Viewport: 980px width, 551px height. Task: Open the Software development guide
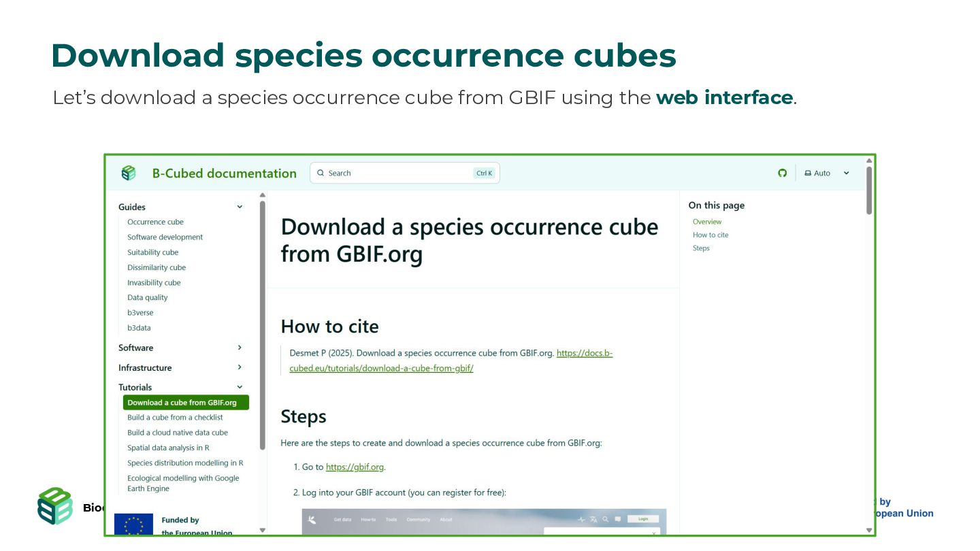click(x=165, y=237)
